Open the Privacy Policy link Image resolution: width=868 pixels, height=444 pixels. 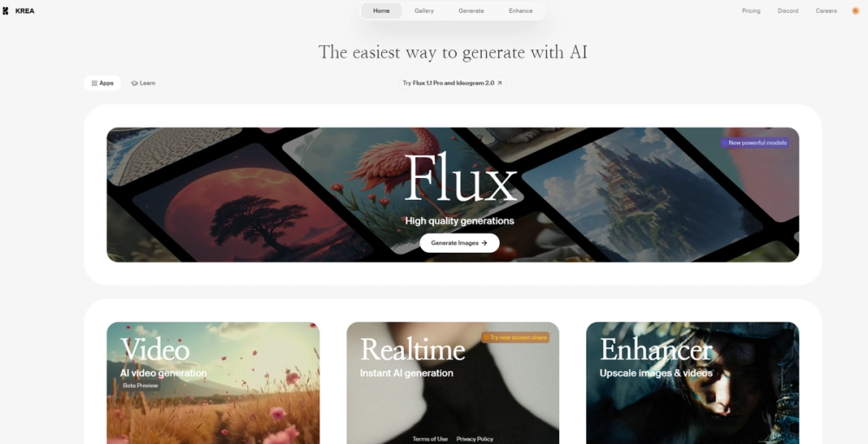(x=475, y=439)
